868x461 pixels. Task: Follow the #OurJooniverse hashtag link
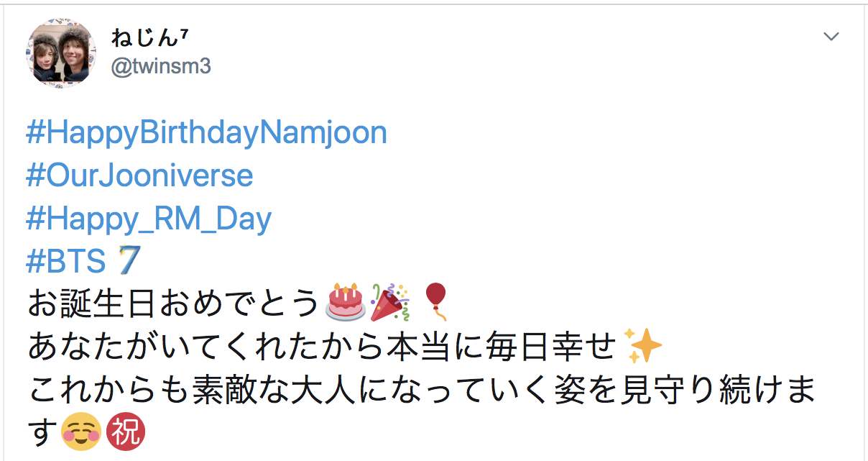[x=139, y=176]
